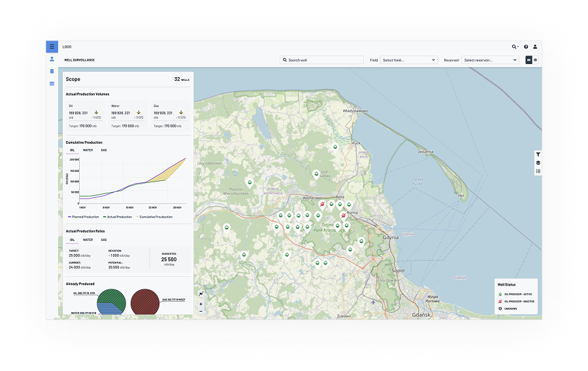
Task: Click the Unknown well status legend item
Action: pyautogui.click(x=508, y=309)
